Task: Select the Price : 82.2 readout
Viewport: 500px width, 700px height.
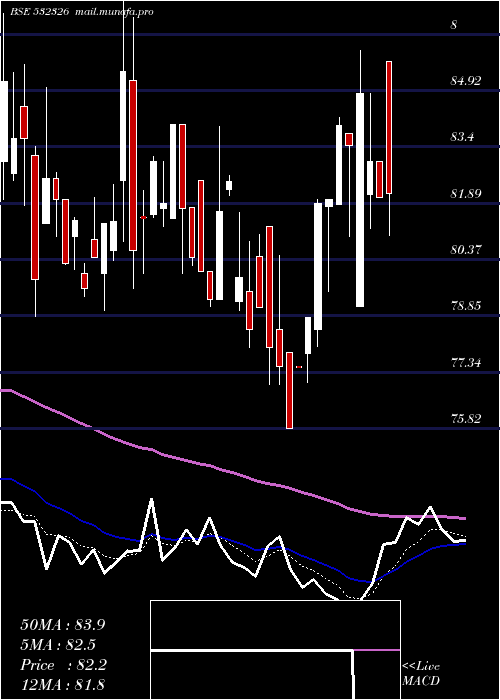Action: point(63,665)
